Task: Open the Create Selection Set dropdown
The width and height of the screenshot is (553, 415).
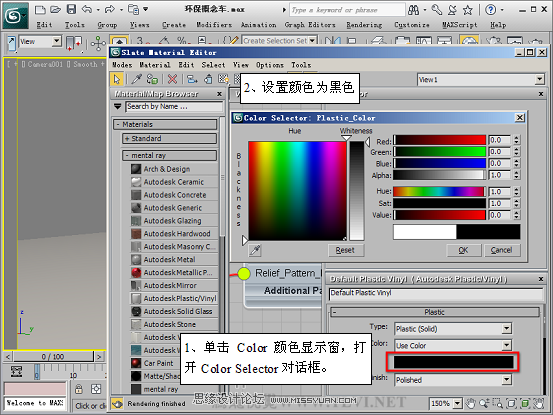Action: click(312, 41)
